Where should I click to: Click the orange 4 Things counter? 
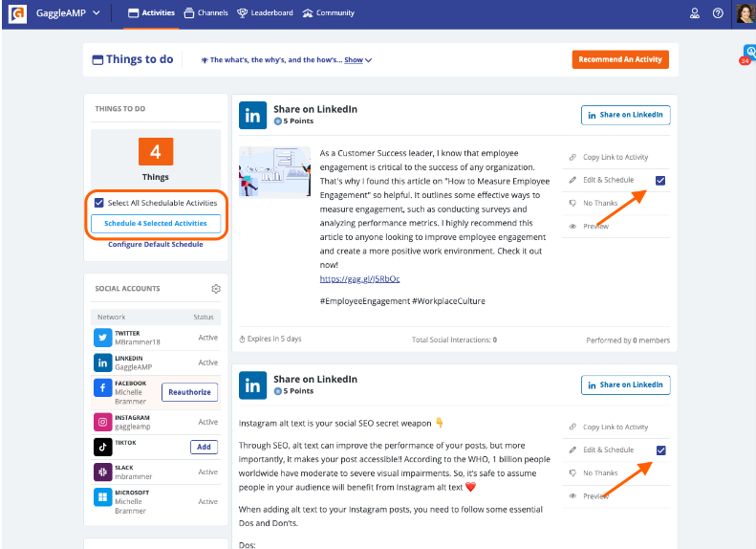click(155, 151)
